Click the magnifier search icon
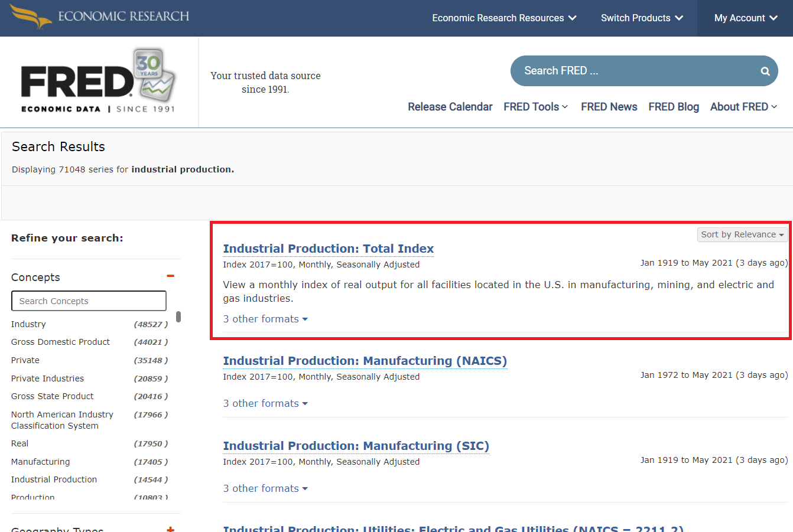 click(765, 71)
